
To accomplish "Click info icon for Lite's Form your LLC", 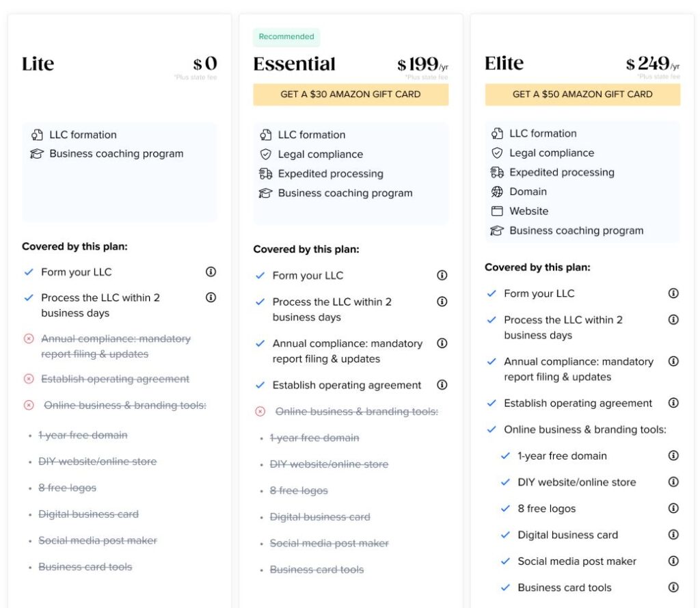I will click(211, 272).
